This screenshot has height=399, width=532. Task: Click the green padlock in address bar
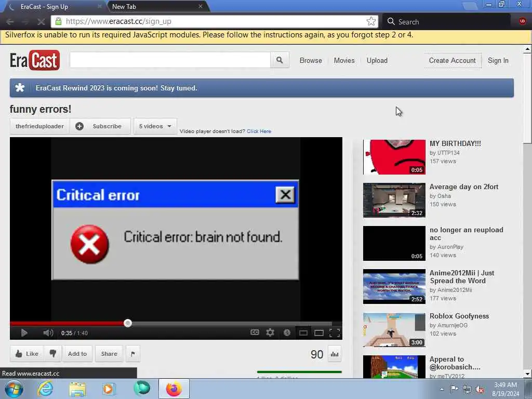tap(58, 21)
